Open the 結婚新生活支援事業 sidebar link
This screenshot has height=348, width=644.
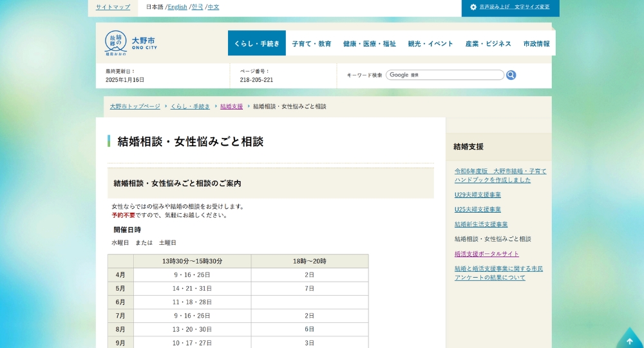[x=480, y=224]
